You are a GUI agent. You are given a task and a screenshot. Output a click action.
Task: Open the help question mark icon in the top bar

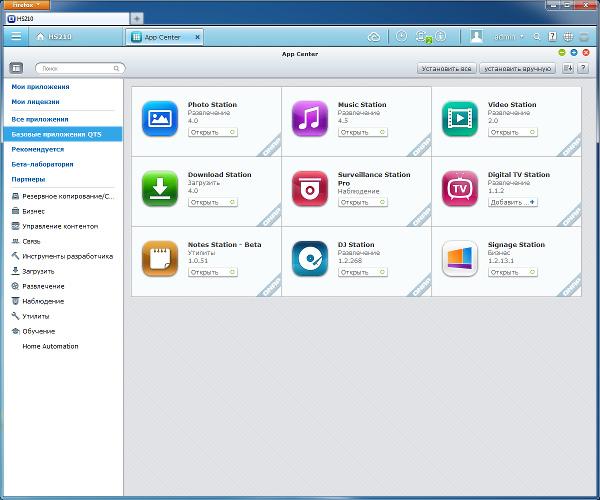(553, 36)
